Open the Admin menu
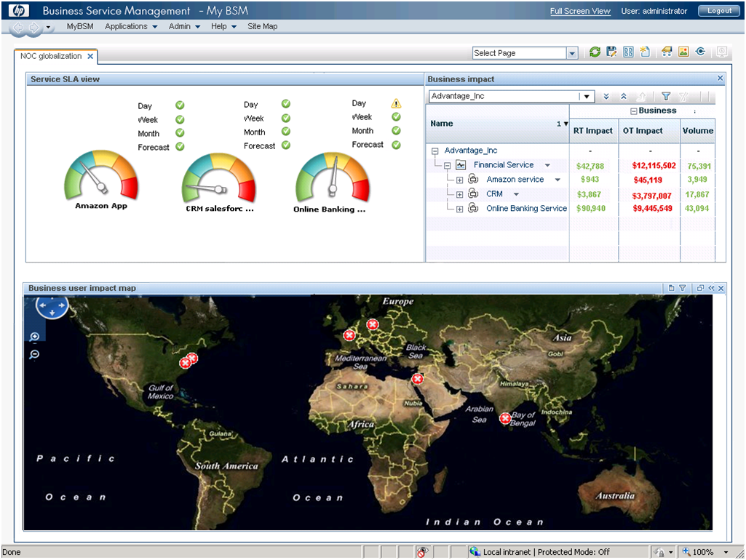The image size is (746, 560). tap(184, 26)
